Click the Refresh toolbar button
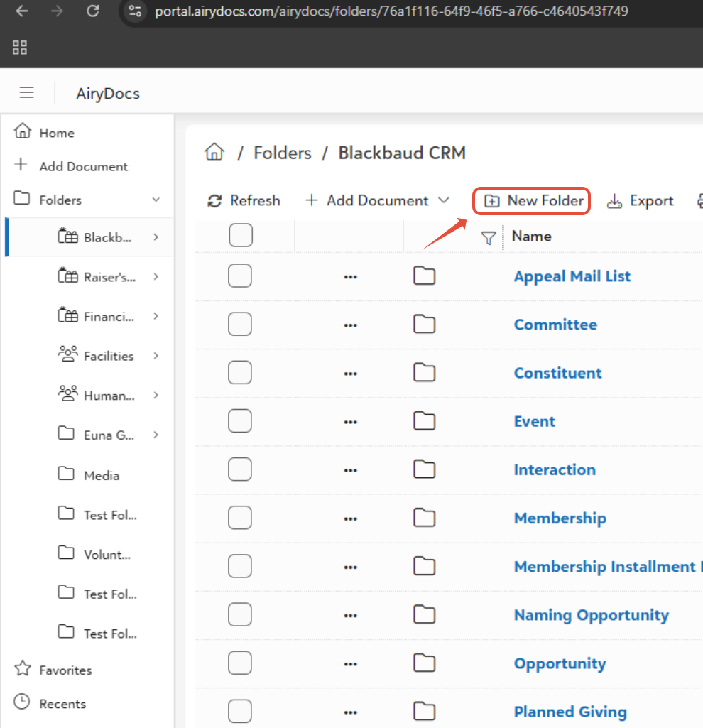 (244, 200)
